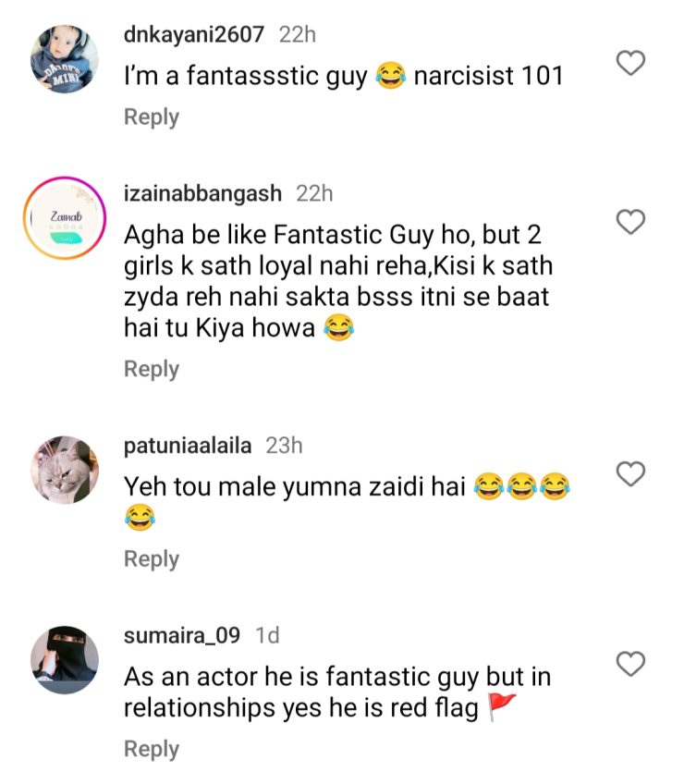Reply to sumaira_09's comment
The height and width of the screenshot is (784, 684).
pos(152,749)
